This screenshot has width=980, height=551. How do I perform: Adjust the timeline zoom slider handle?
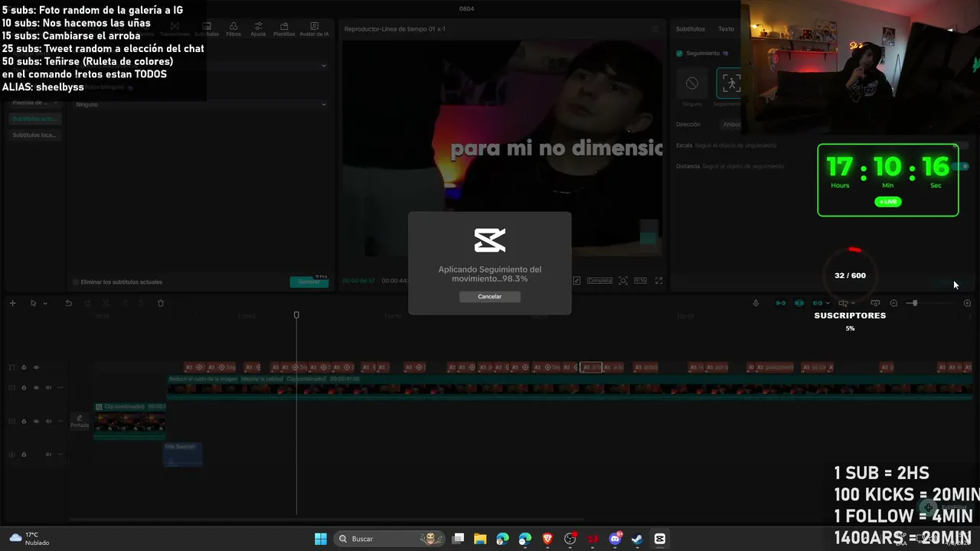click(x=913, y=303)
